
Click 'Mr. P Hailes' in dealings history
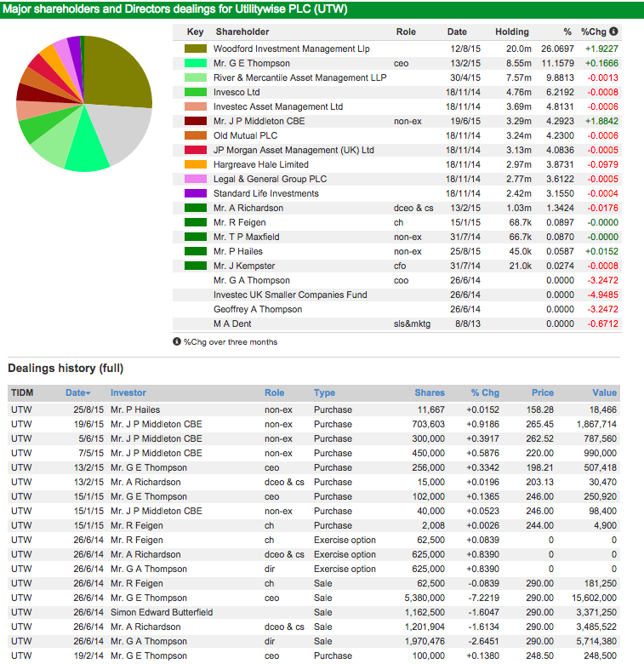pyautogui.click(x=135, y=409)
